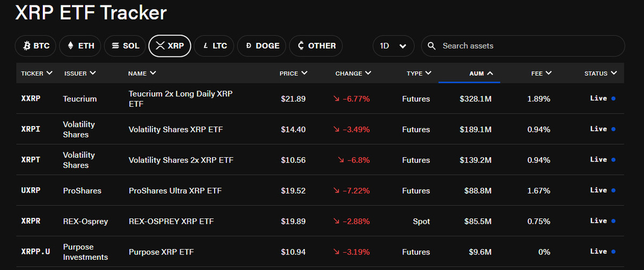Open the XRPR ticker row
Viewport: 644px width, 270px height.
(x=31, y=221)
